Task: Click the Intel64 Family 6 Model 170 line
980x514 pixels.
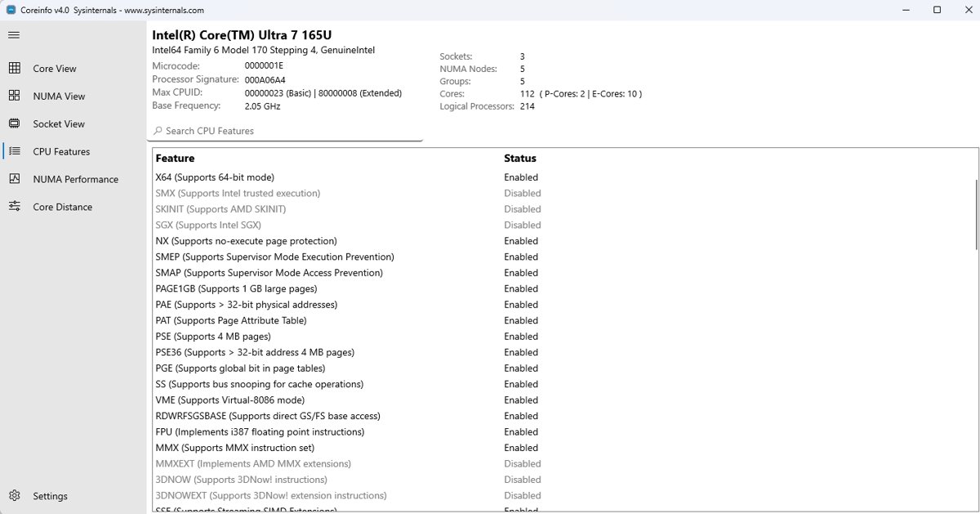Action: (x=264, y=50)
